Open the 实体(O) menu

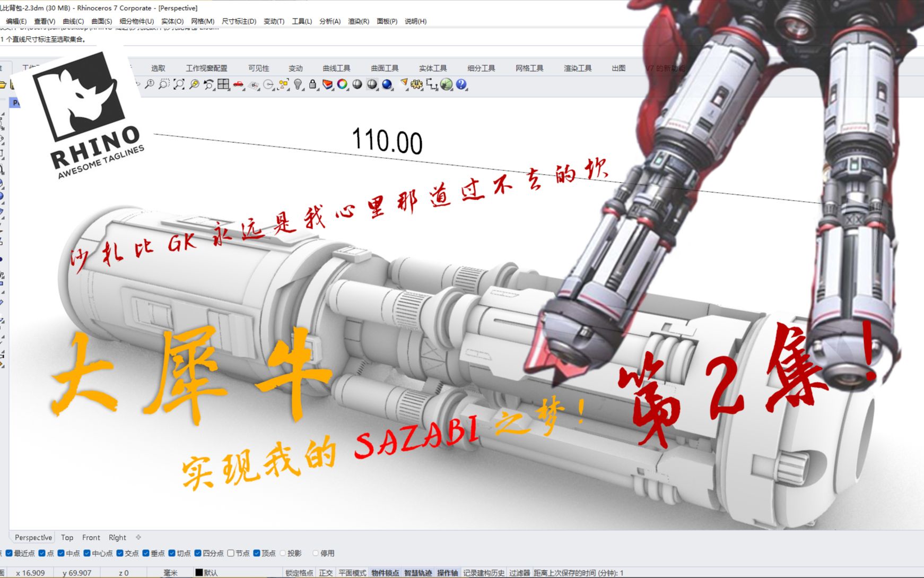[172, 21]
